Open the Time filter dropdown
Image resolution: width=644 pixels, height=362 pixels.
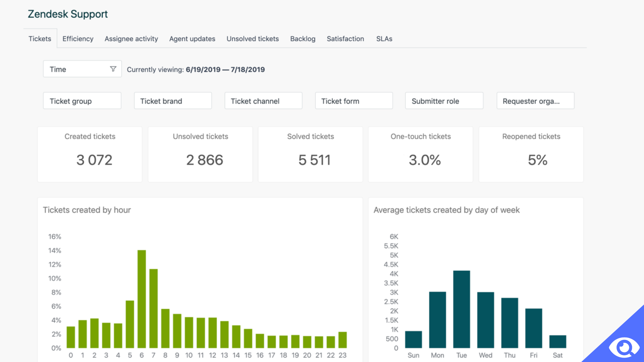click(x=82, y=69)
